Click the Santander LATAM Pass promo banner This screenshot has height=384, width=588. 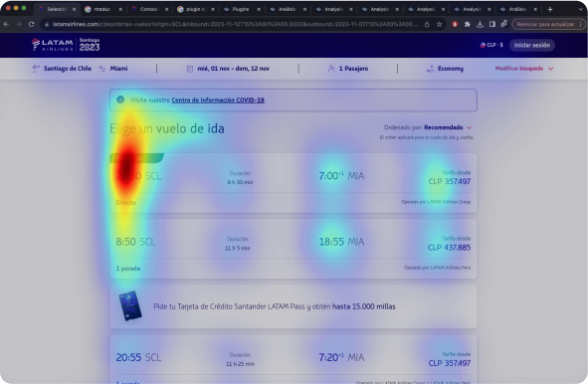(294, 306)
